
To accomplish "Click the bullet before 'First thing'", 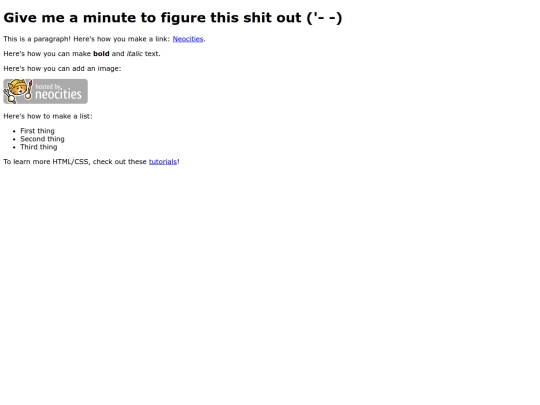I will 14,131.
